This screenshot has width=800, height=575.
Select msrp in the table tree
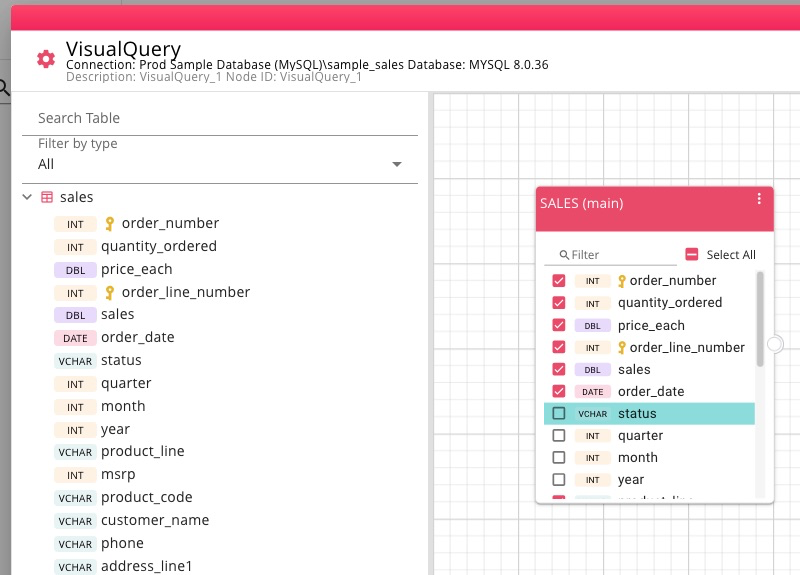coord(118,475)
